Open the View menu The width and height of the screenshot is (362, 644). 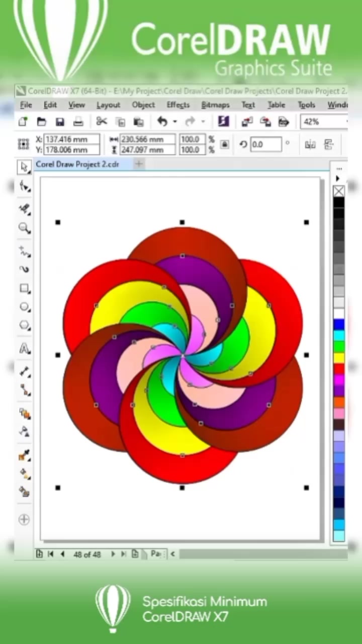(76, 105)
